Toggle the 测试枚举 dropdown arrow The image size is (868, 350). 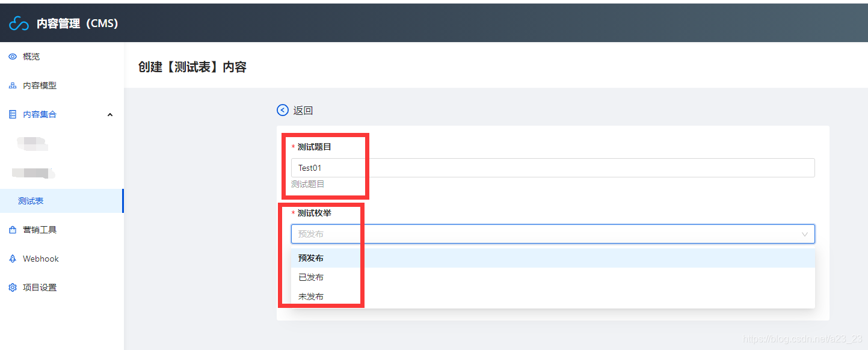[x=805, y=234]
